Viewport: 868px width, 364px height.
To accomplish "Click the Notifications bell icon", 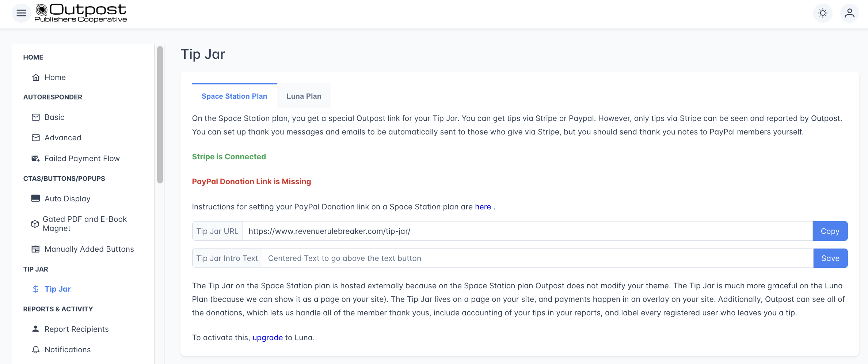I will pos(36,350).
